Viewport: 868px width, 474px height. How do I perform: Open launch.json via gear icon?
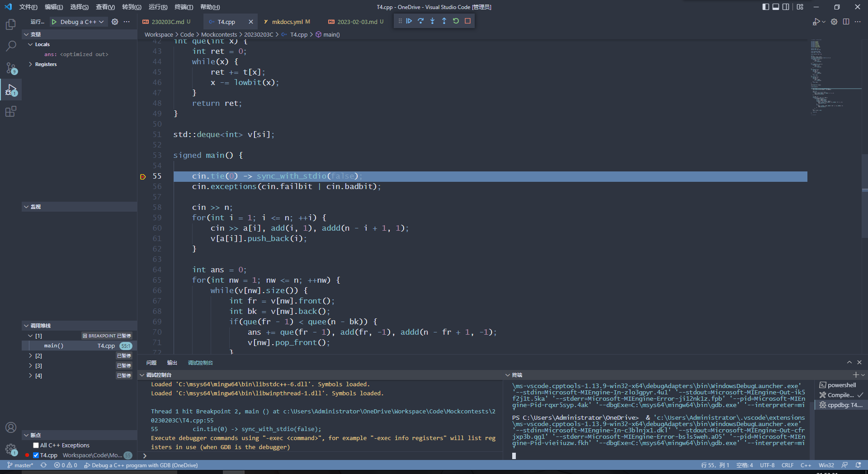(115, 22)
